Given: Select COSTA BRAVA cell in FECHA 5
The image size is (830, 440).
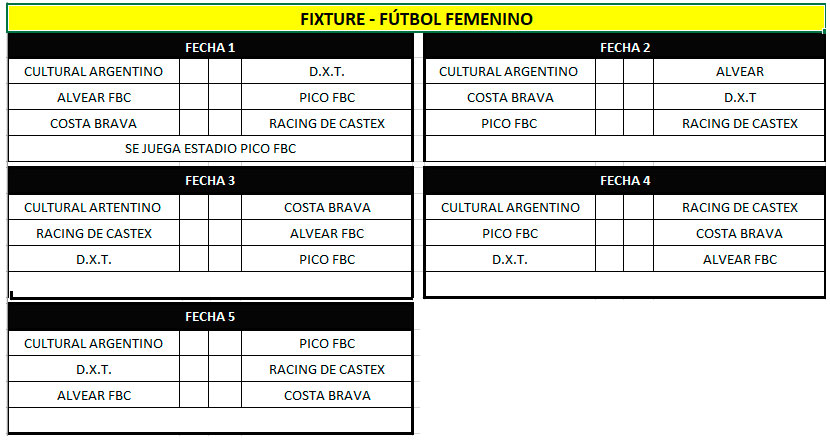Looking at the screenshot, I should (x=327, y=395).
